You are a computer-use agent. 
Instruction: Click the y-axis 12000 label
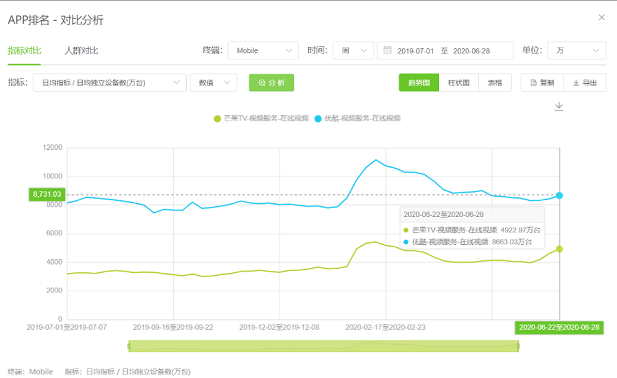52,148
